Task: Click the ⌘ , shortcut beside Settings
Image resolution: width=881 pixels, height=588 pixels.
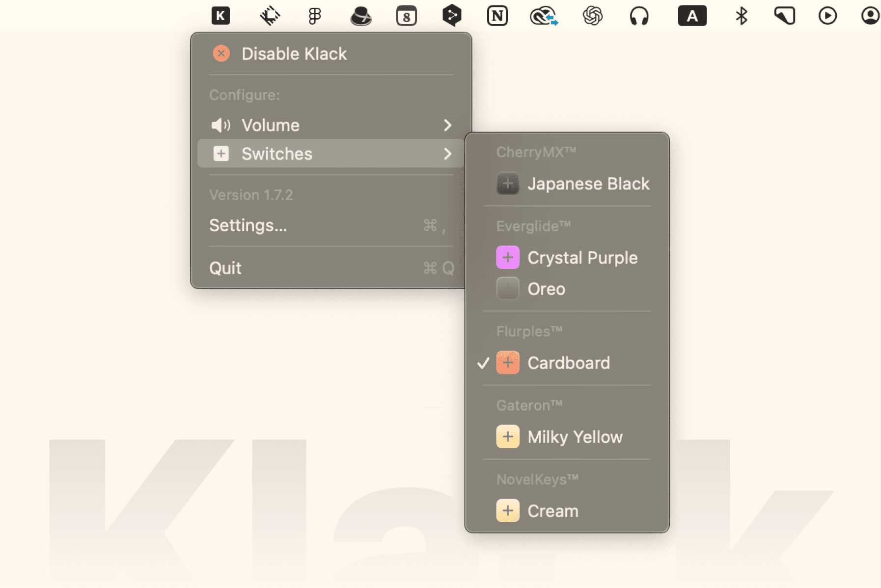Action: point(435,226)
